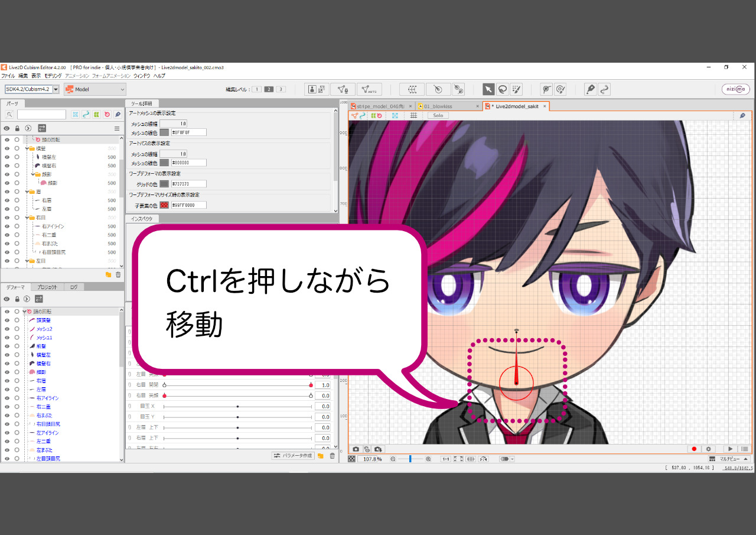The image size is (756, 535).
Task: Open the ウィンドウ menu
Action: (x=141, y=76)
